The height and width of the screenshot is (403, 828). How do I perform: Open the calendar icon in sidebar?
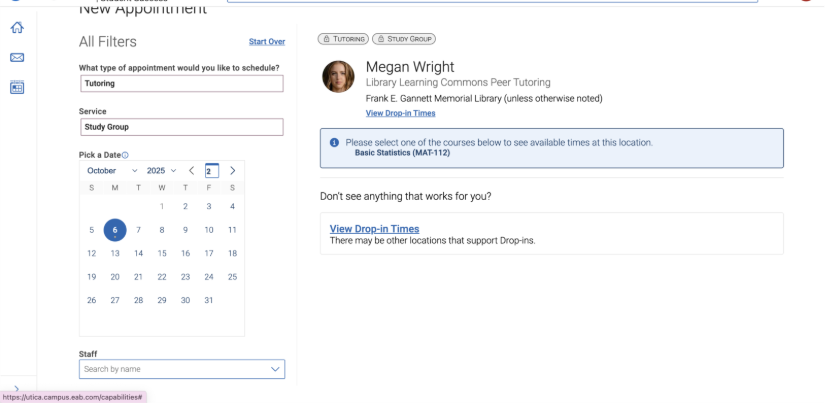[x=17, y=87]
